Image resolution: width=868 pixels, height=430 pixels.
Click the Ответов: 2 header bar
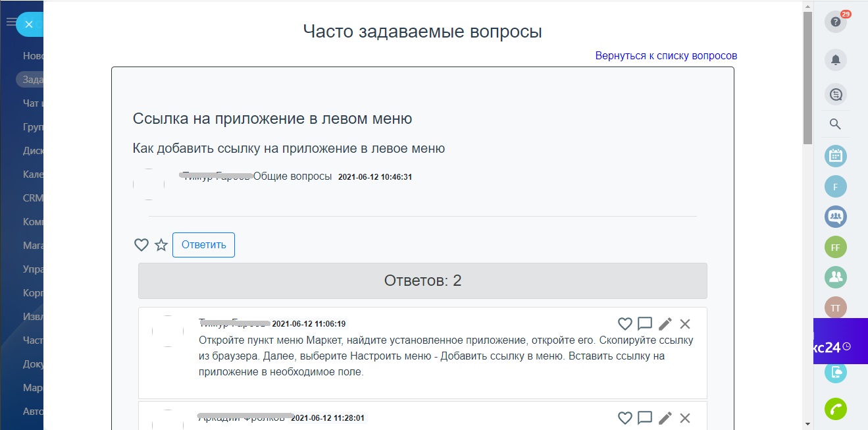click(x=422, y=281)
